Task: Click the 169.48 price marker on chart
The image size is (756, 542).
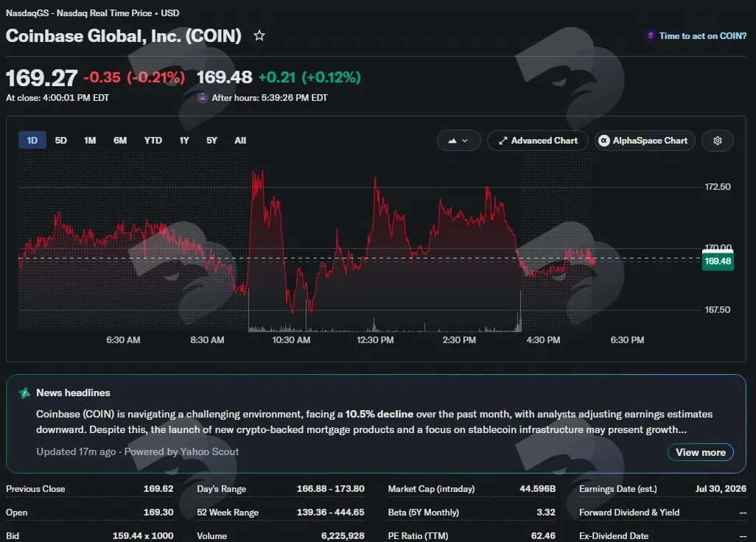Action: 718,261
